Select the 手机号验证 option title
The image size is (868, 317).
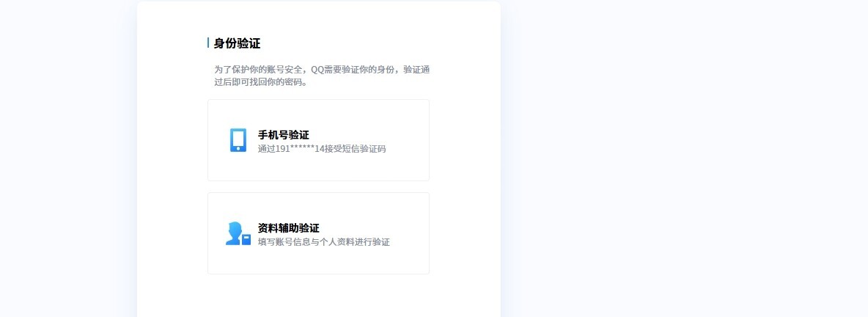(284, 135)
